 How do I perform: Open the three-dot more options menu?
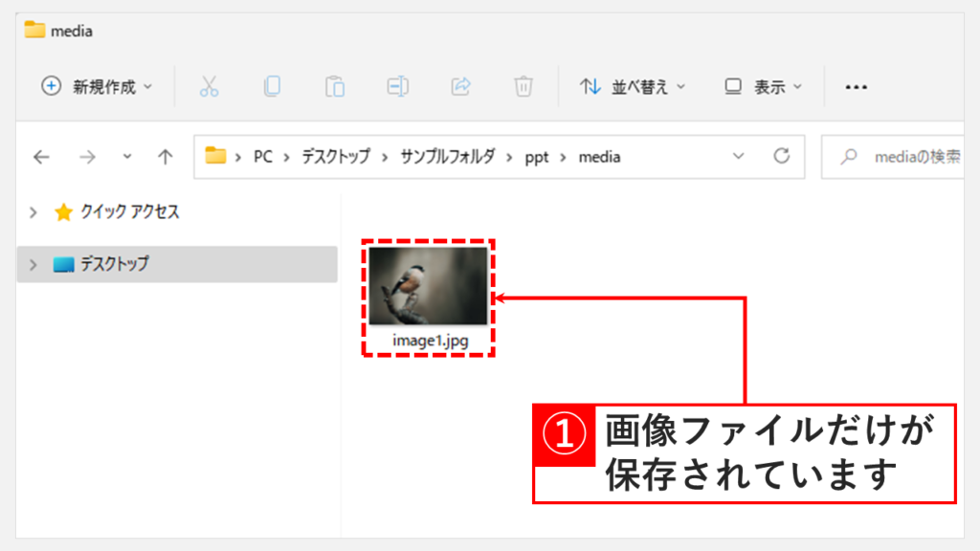856,87
